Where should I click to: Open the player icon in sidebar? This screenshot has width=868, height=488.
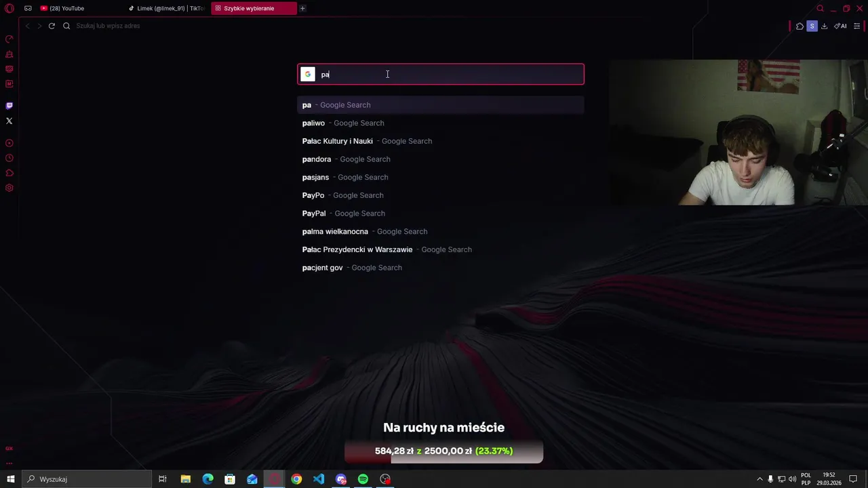pyautogui.click(x=9, y=143)
